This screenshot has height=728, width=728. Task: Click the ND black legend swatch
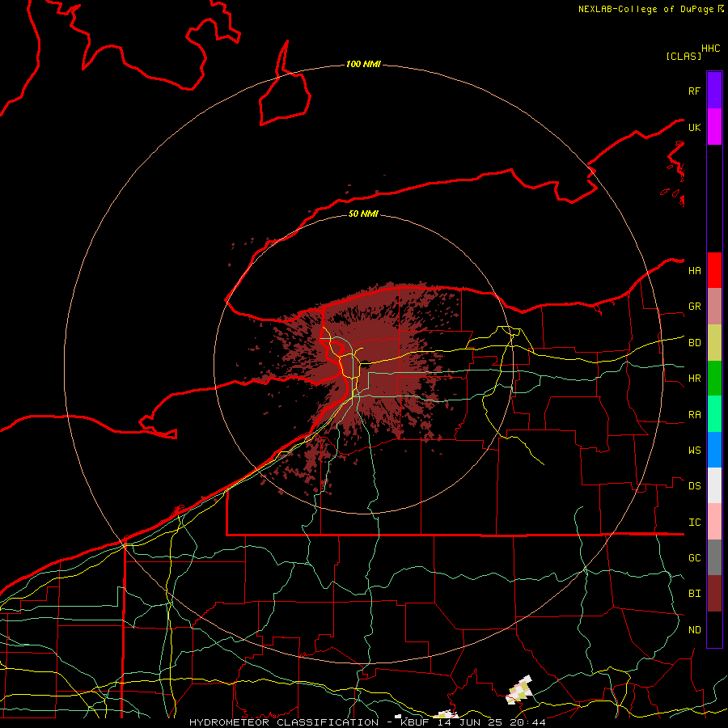(x=714, y=629)
